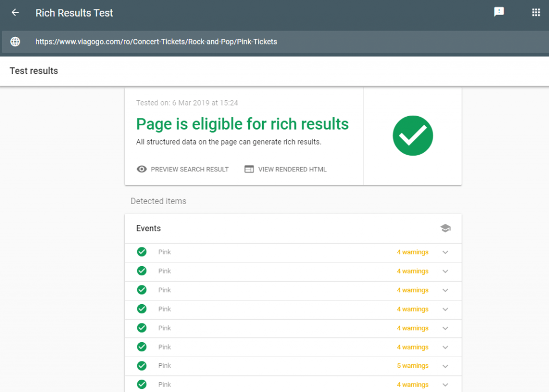Collapse the second Pink event entry
Screen dimensions: 549x392
coord(445,272)
